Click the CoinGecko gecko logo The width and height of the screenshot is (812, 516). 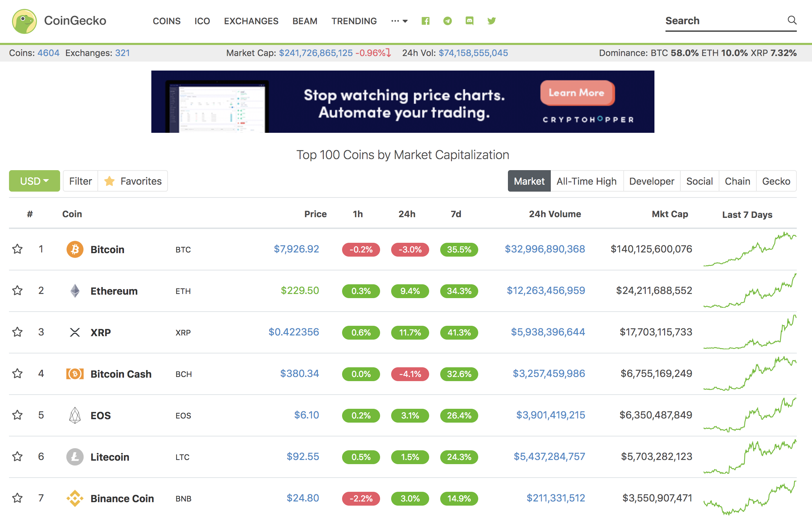(24, 21)
